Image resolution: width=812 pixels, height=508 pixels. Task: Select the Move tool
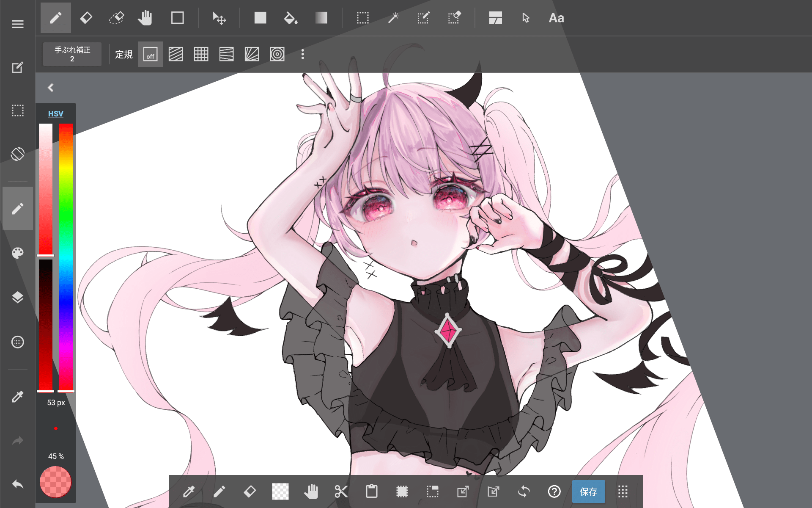tap(219, 18)
